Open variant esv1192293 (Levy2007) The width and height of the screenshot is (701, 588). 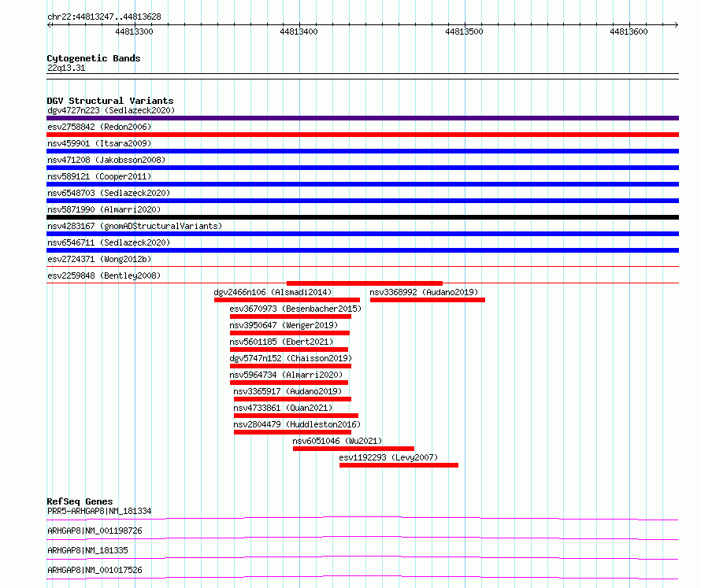click(388, 457)
